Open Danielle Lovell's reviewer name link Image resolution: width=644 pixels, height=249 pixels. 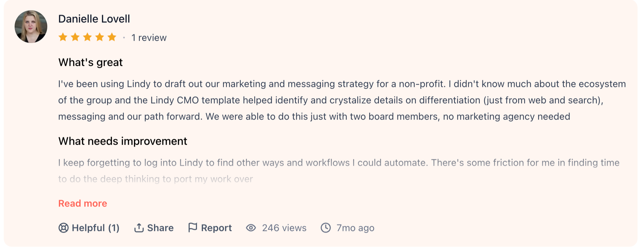(94, 19)
